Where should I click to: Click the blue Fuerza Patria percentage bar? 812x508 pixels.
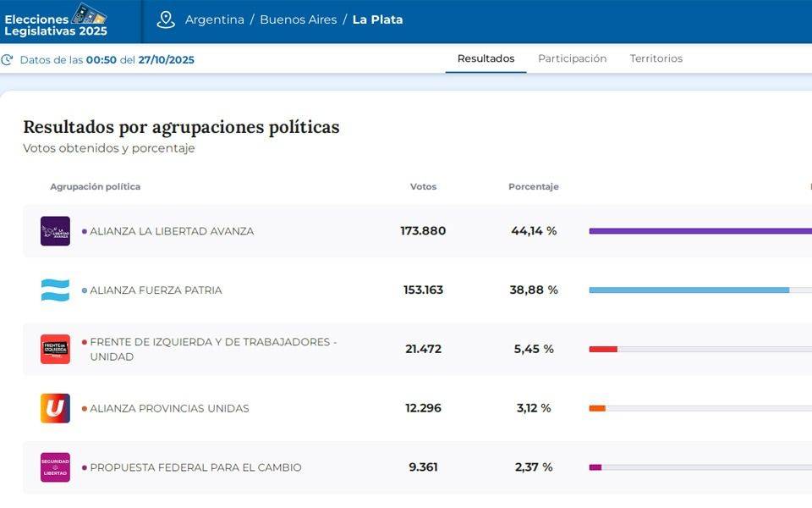(x=689, y=290)
